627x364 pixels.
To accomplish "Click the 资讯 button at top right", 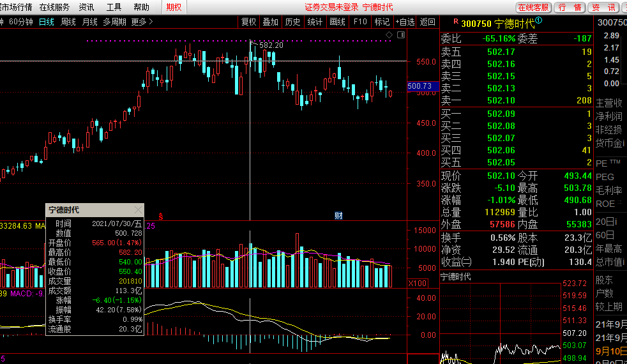I will (603, 8).
